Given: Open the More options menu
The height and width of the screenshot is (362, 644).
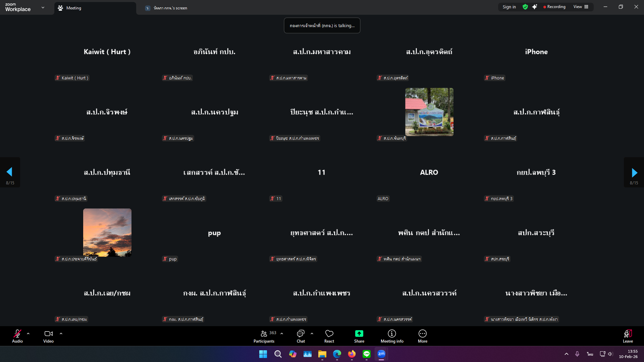Looking at the screenshot, I should point(422,336).
